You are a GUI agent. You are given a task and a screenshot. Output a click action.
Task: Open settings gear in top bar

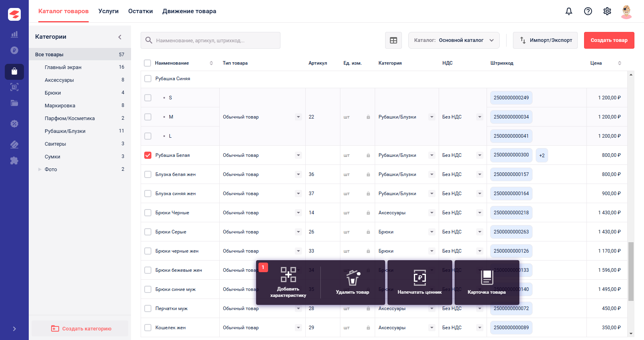tap(607, 11)
